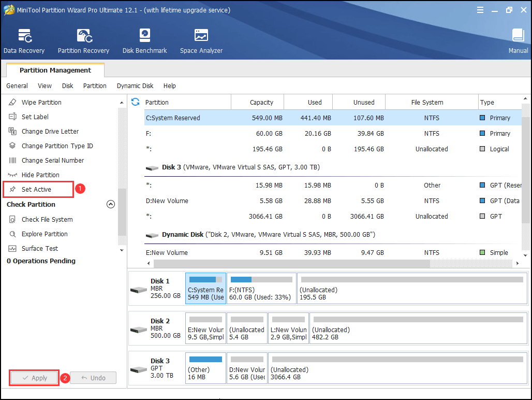Select (Other) 16 MB block on Disk 3
Viewport: 532px width, 400px height.
coord(205,368)
